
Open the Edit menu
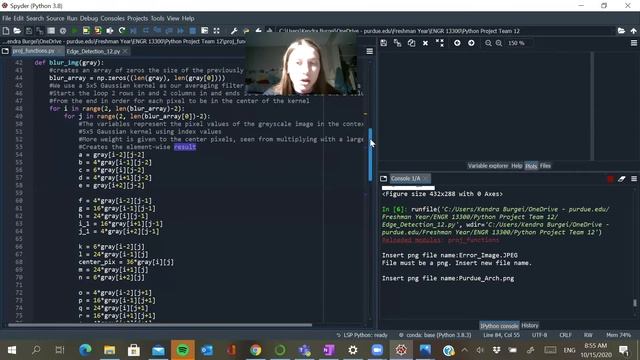pyautogui.click(x=18, y=18)
